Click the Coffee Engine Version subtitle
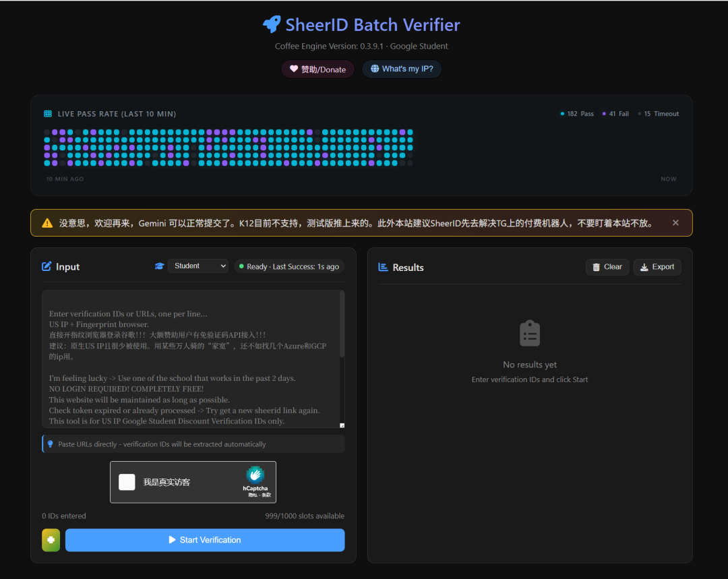This screenshot has height=579, width=728. tap(361, 46)
